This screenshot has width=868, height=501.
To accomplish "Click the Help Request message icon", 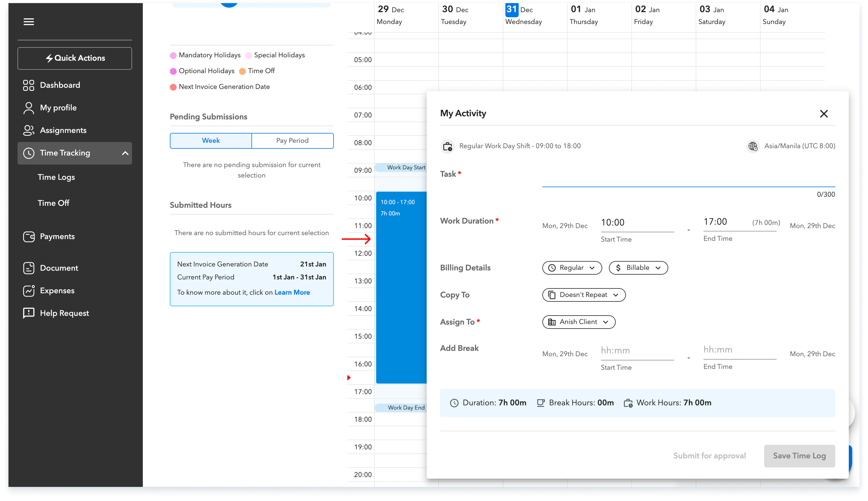I will click(29, 313).
